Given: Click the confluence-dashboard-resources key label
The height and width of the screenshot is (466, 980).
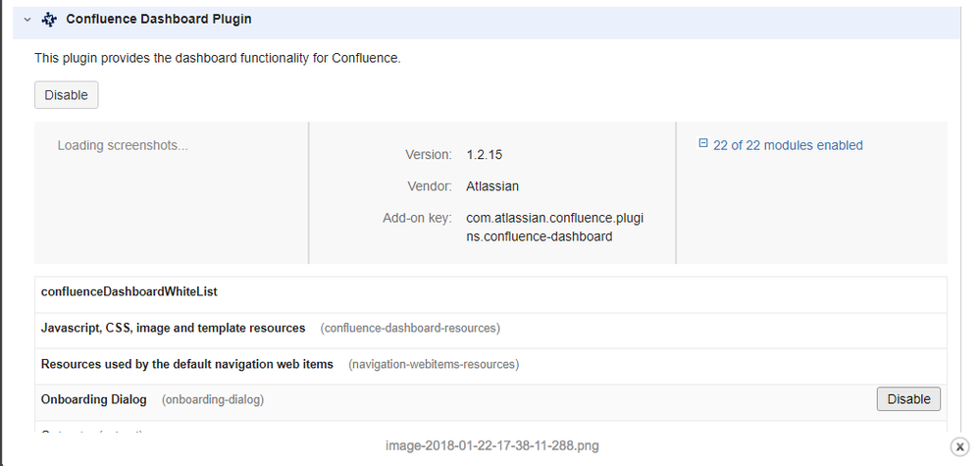Looking at the screenshot, I should 410,328.
